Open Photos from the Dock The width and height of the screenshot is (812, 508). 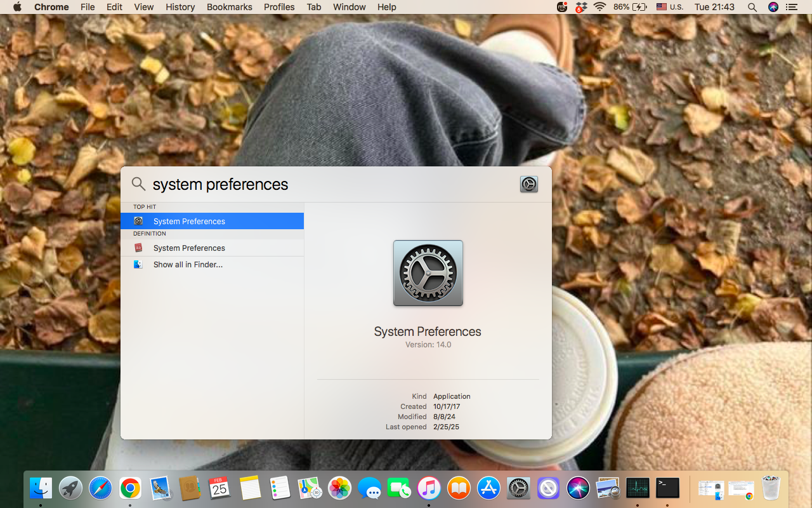(339, 488)
